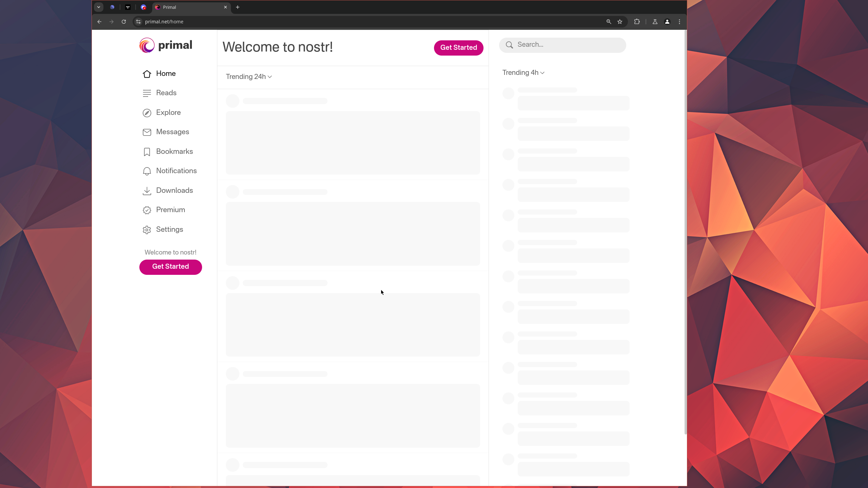Viewport: 868px width, 488px height.
Task: Click the Welcome to nostr! heading
Action: [x=278, y=47]
